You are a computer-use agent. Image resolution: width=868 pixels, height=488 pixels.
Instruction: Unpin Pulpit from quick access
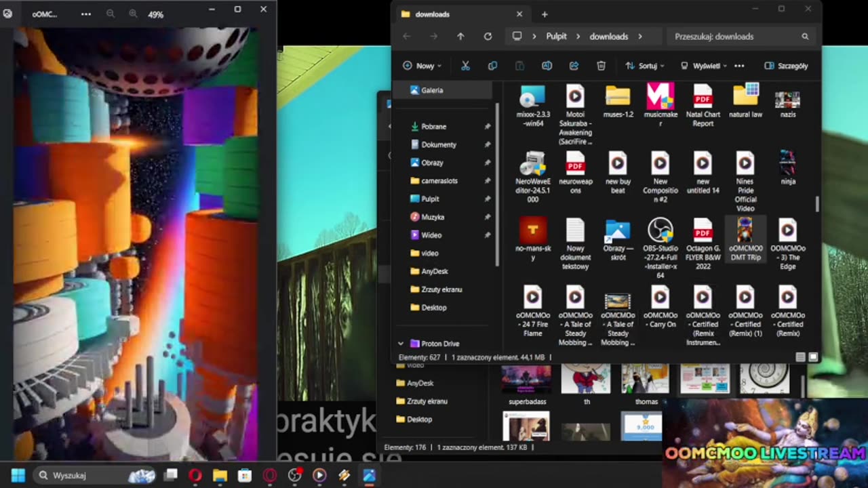point(487,199)
